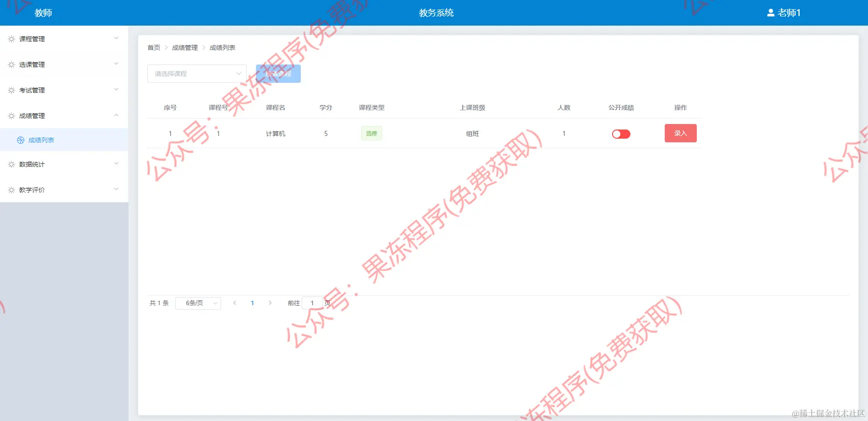This screenshot has height=421, width=868.
Task: Go to previous page arrow in pagination
Action: coord(235,302)
